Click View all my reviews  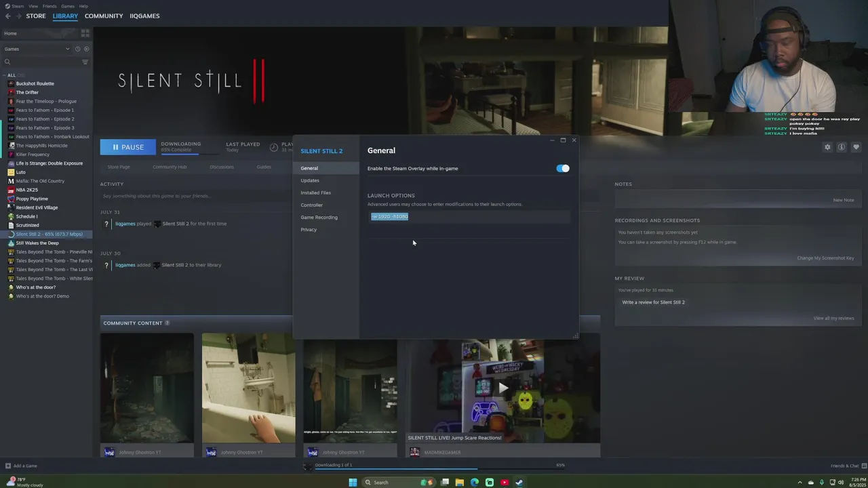point(834,318)
